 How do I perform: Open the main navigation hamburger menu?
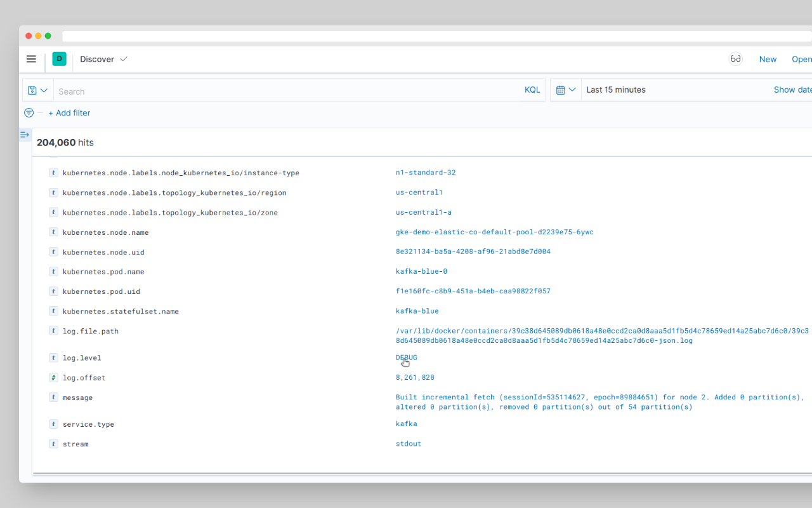pyautogui.click(x=30, y=58)
